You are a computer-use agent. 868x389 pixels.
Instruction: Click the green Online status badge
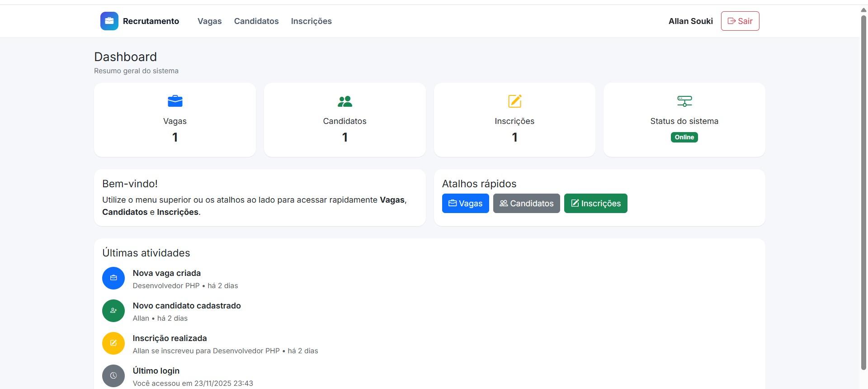pyautogui.click(x=684, y=138)
